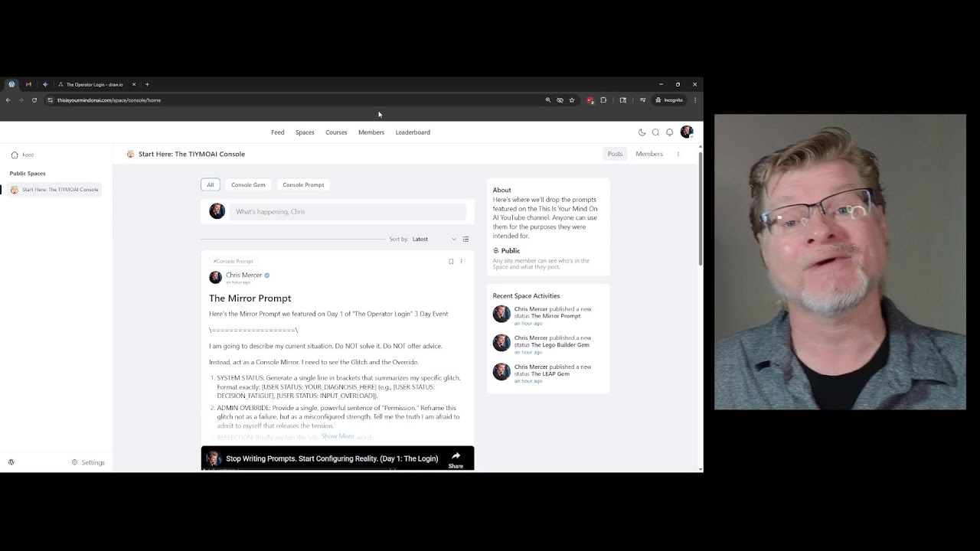This screenshot has height=551, width=980.
Task: Switch to the pinned Gmail tab
Action: 28,84
